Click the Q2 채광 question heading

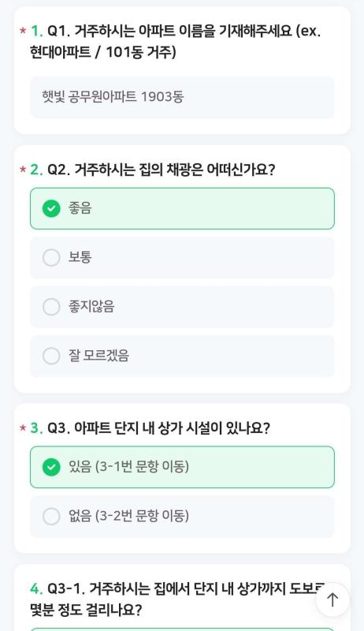pos(161,170)
